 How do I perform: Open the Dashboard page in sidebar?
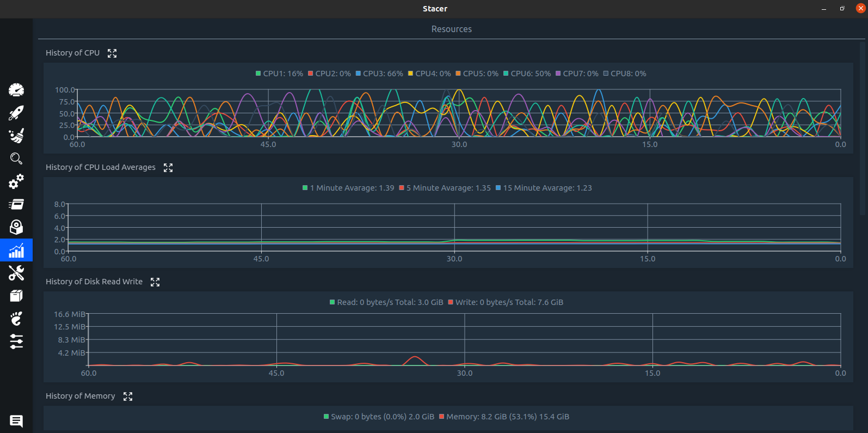[x=16, y=90]
